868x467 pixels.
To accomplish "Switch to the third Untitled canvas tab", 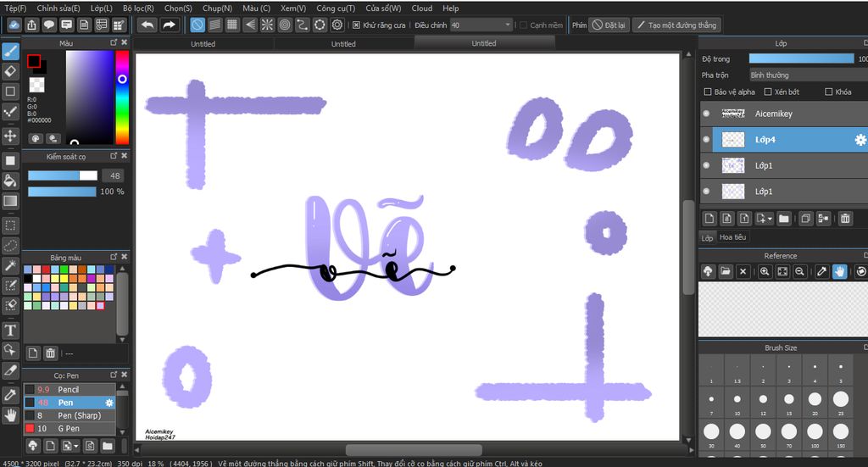I will [x=484, y=43].
